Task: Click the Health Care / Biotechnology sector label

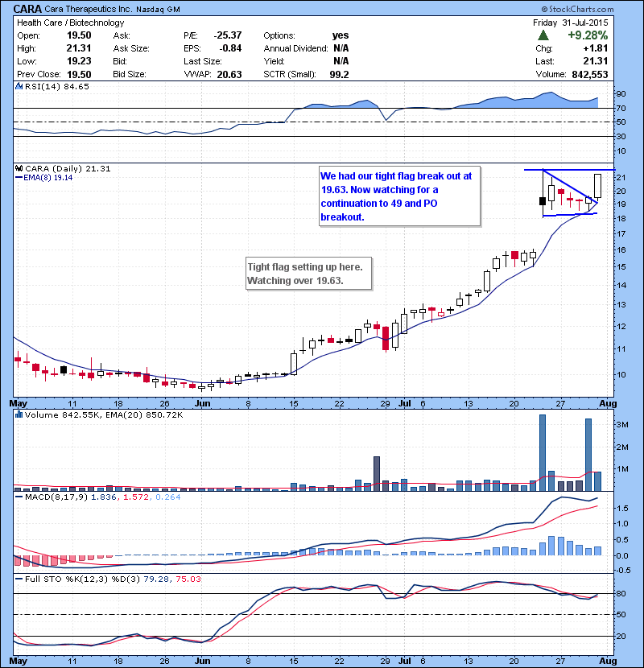Action: 70,23
